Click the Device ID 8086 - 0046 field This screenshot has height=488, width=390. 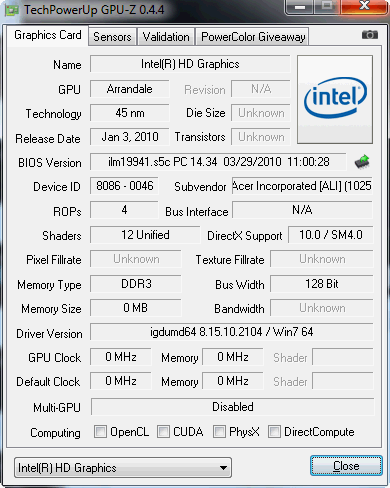[124, 186]
